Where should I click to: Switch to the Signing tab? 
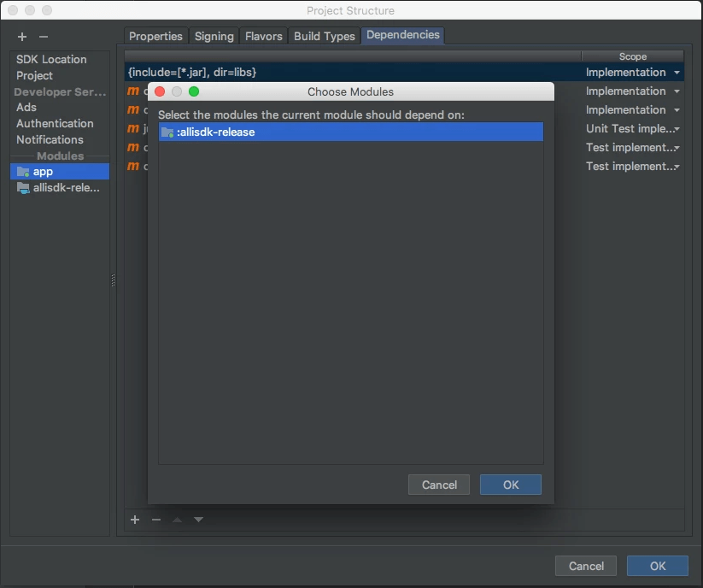pyautogui.click(x=214, y=36)
